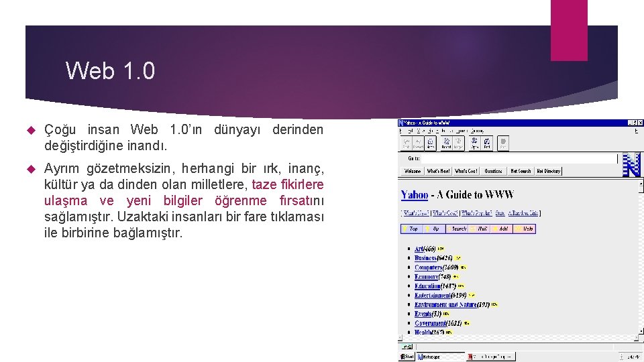Open the Health category link
Image resolution: width=644 pixels, height=362 pixels.
pyautogui.click(x=423, y=333)
